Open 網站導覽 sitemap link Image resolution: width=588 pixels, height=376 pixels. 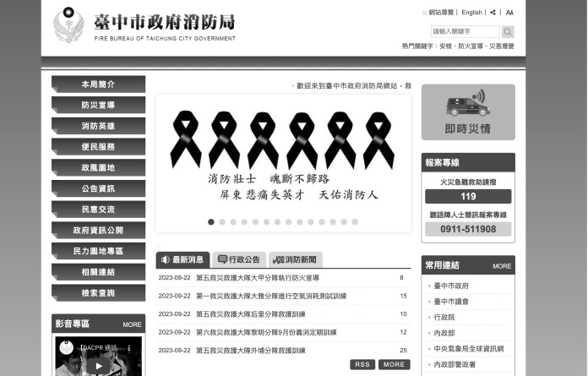point(441,13)
